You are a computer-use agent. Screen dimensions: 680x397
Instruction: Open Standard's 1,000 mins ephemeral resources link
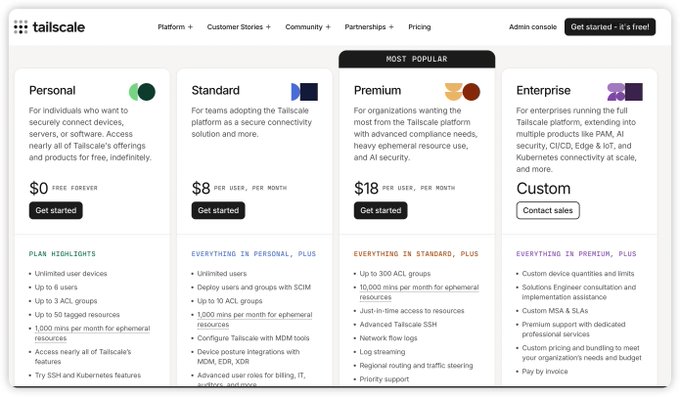(x=255, y=319)
